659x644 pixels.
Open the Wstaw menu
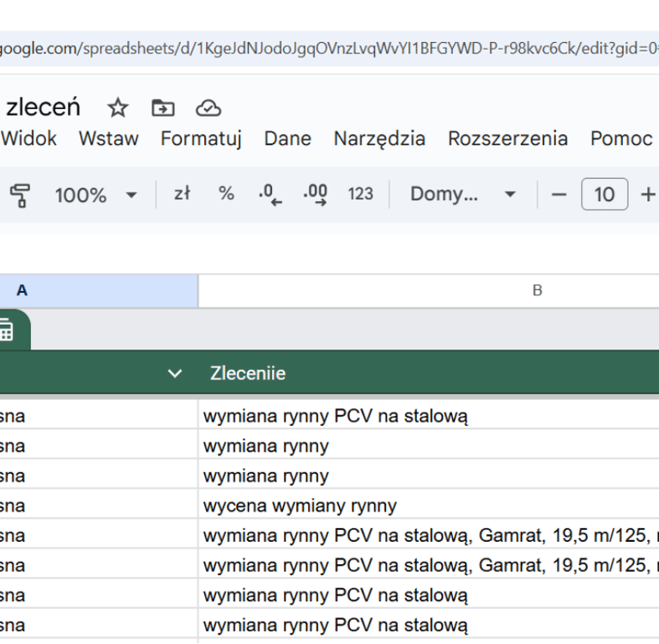point(108,138)
